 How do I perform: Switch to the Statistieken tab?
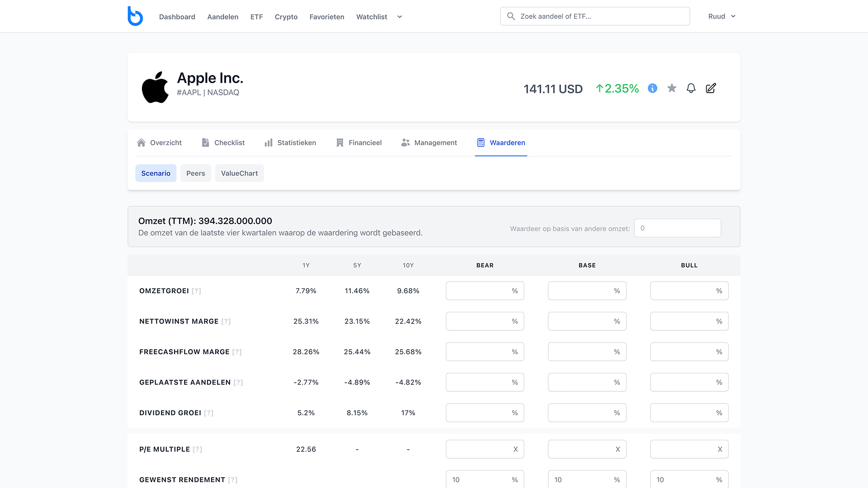290,143
